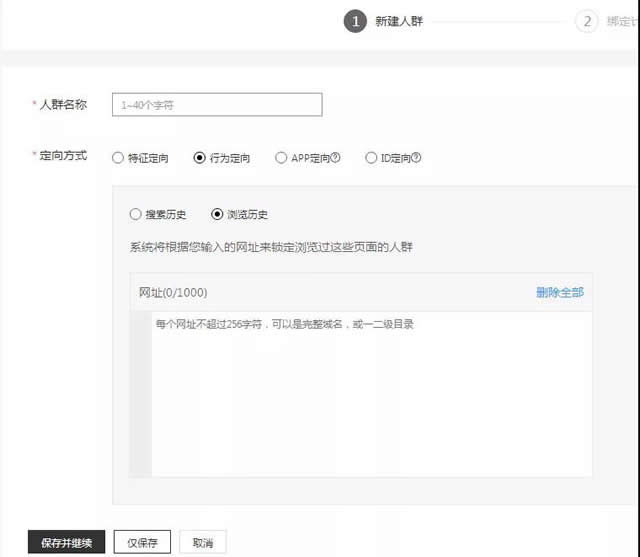
Task: Choose the ID定向 radio option
Action: 371,158
